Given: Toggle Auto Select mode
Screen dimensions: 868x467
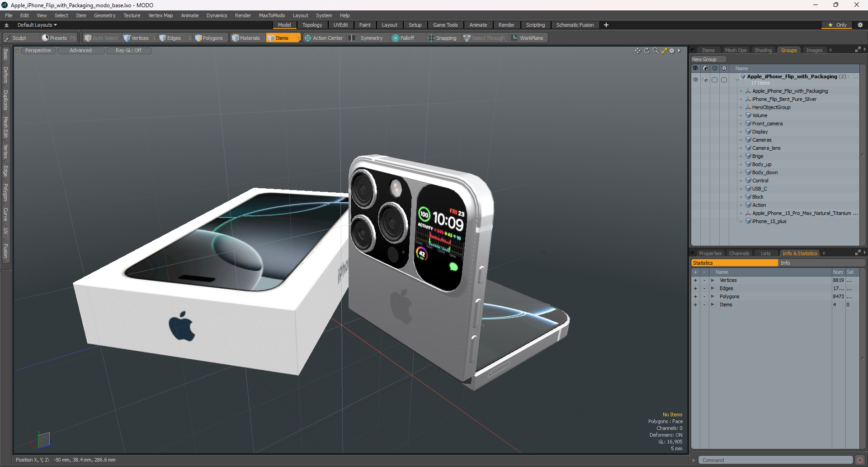Looking at the screenshot, I should (x=101, y=38).
